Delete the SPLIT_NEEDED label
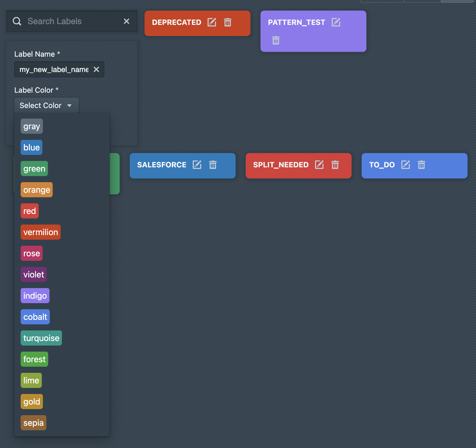The width and height of the screenshot is (476, 448). tap(335, 165)
